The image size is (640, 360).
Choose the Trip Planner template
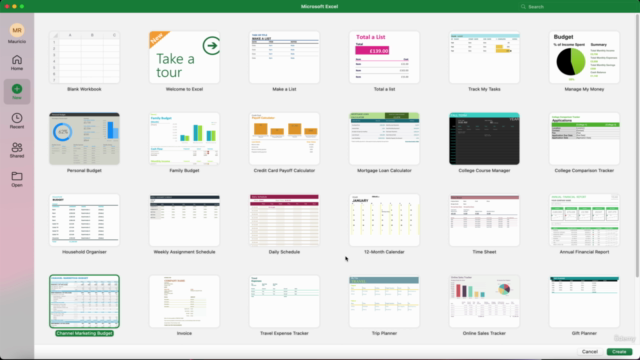coord(384,301)
